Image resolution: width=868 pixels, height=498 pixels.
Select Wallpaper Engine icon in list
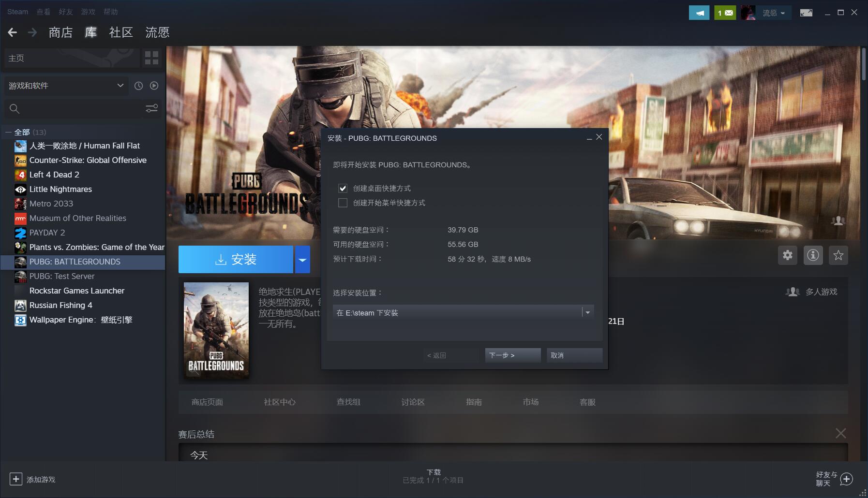pos(20,320)
